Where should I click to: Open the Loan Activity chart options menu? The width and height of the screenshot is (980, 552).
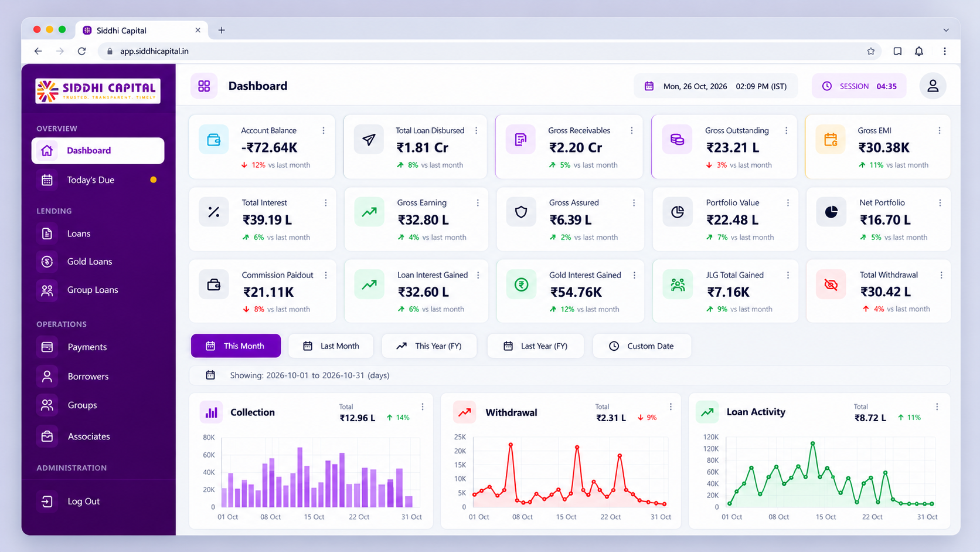(937, 407)
